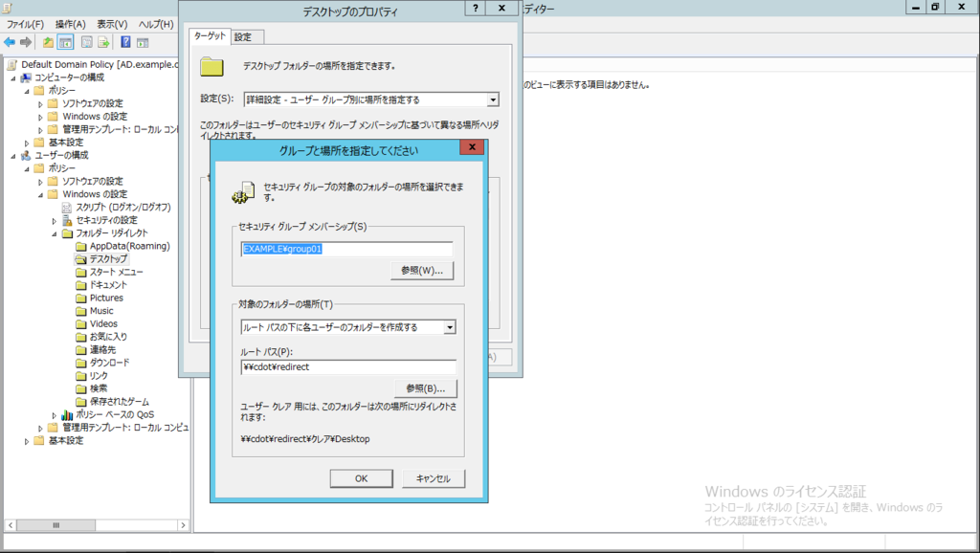Click the Pictures folder icon in tree

[81, 299]
